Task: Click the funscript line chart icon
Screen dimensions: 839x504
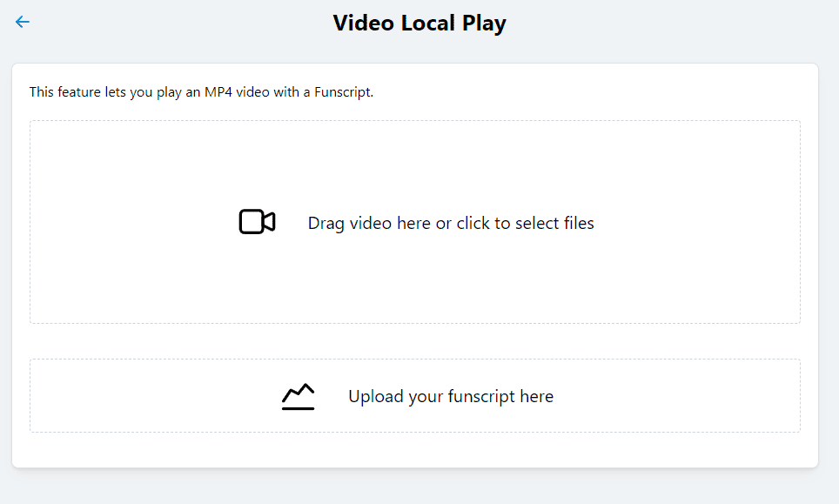Action: [298, 396]
